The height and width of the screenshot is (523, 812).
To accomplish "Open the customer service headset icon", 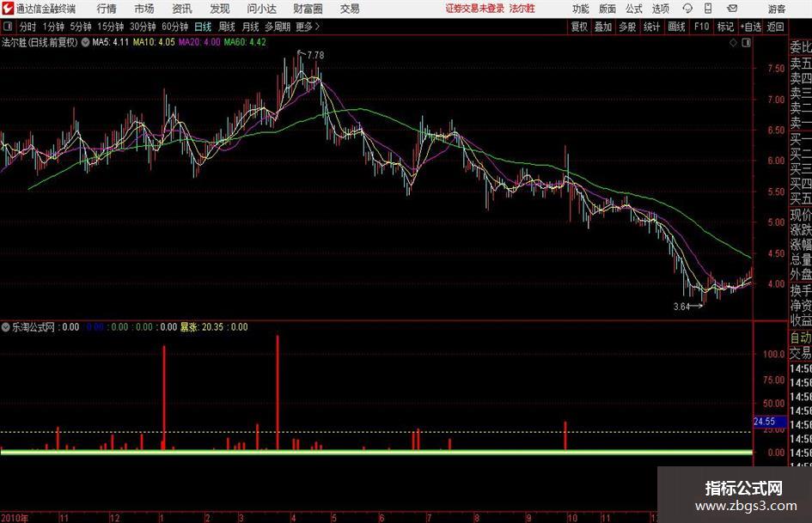I will [x=687, y=9].
